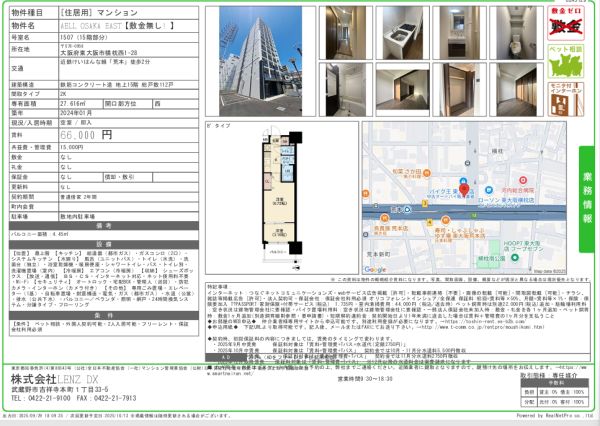Click the 契約期間 value 普通借家 2年間

tap(78, 197)
